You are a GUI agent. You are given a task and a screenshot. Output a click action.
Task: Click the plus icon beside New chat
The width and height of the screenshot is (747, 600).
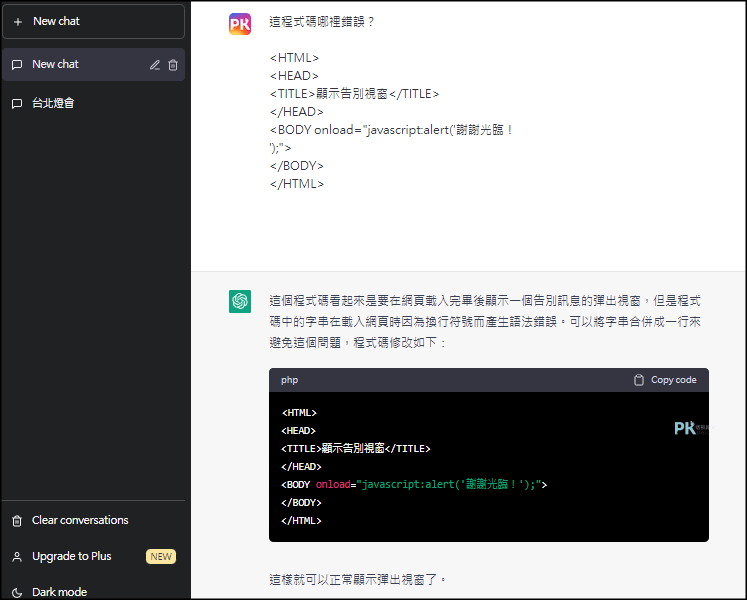(18, 22)
